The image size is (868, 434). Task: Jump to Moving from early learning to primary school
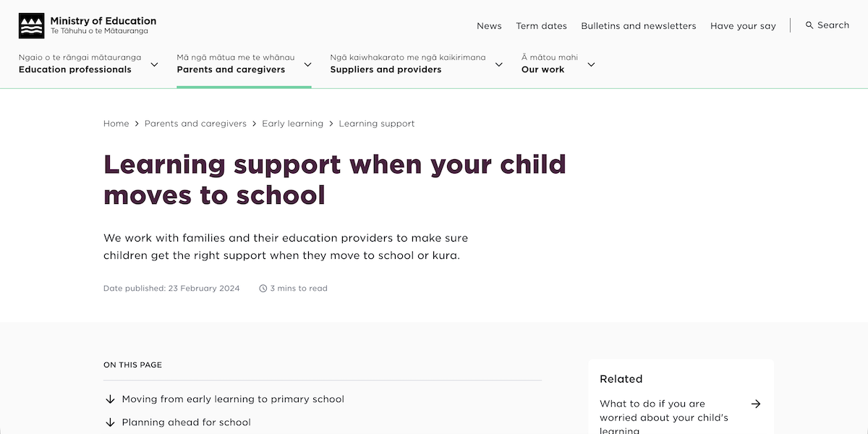pos(231,399)
